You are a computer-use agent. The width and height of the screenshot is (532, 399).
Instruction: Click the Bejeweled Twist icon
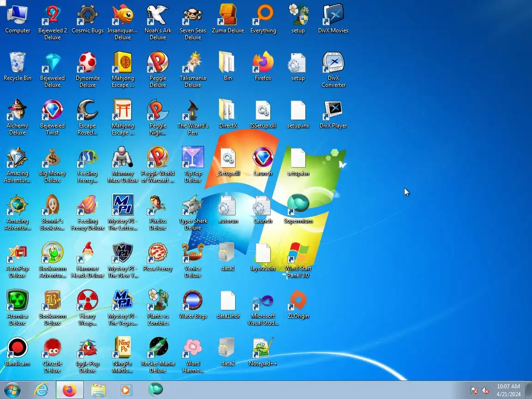53,110
